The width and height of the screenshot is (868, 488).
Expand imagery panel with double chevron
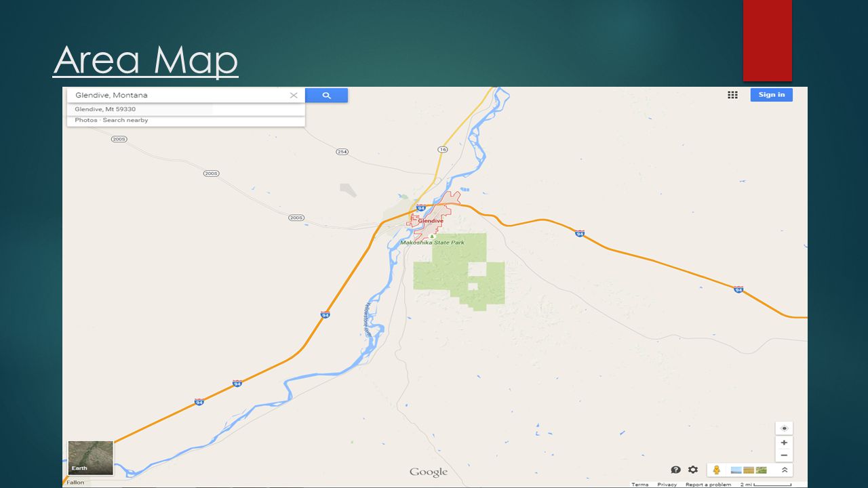784,470
